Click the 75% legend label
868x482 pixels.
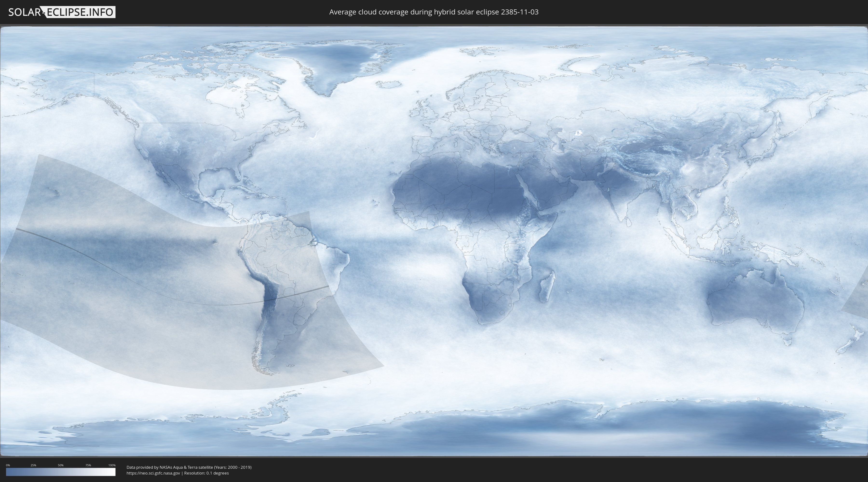click(88, 465)
